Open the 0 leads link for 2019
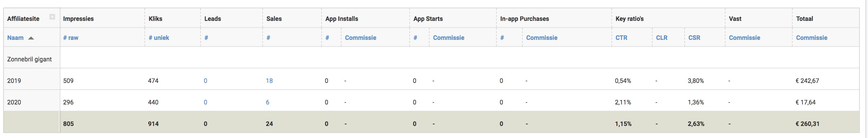The image size is (868, 138). tap(206, 81)
